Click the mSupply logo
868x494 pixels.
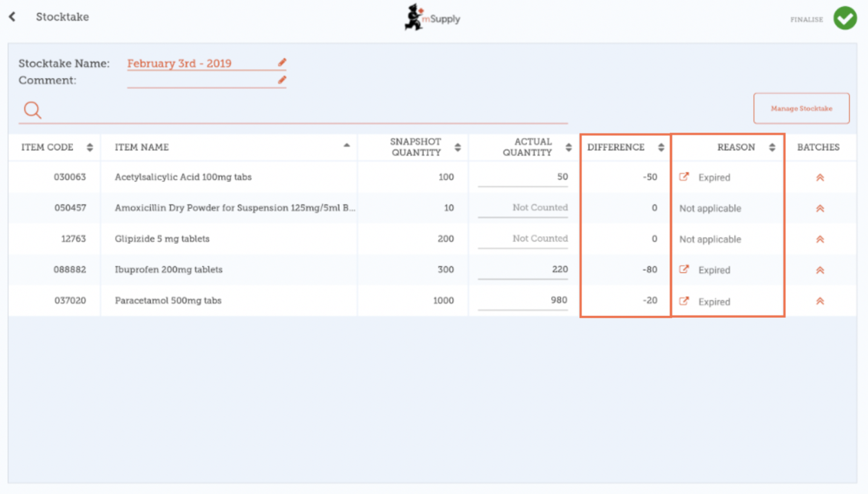(x=432, y=18)
